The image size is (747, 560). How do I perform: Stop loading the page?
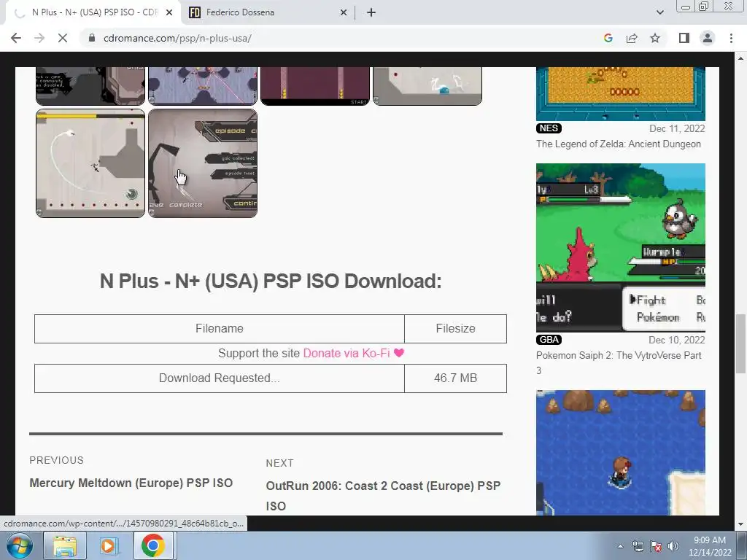tap(63, 38)
